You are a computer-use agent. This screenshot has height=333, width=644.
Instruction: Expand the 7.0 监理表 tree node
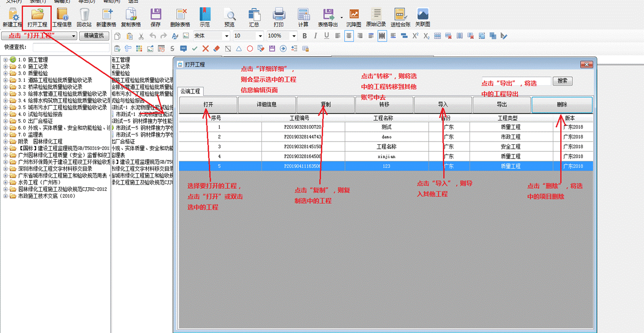[6, 135]
